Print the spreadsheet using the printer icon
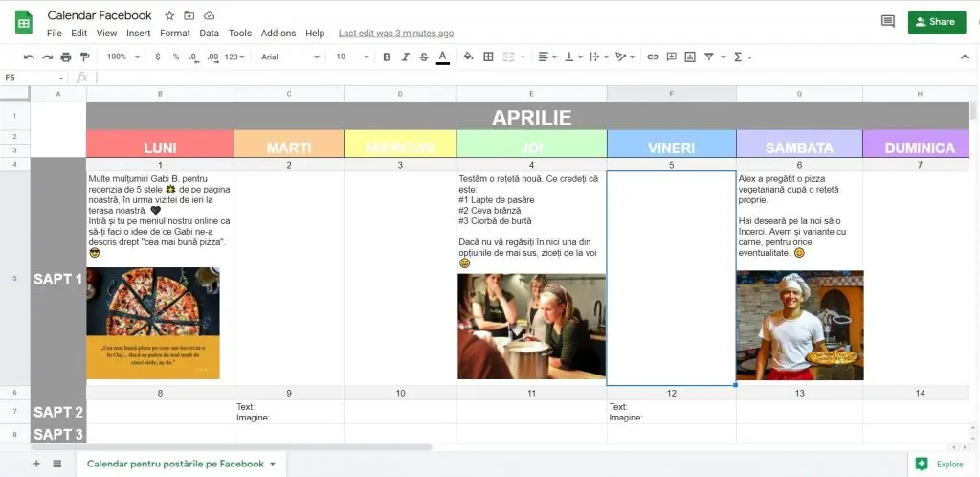The image size is (980, 477). click(x=66, y=57)
